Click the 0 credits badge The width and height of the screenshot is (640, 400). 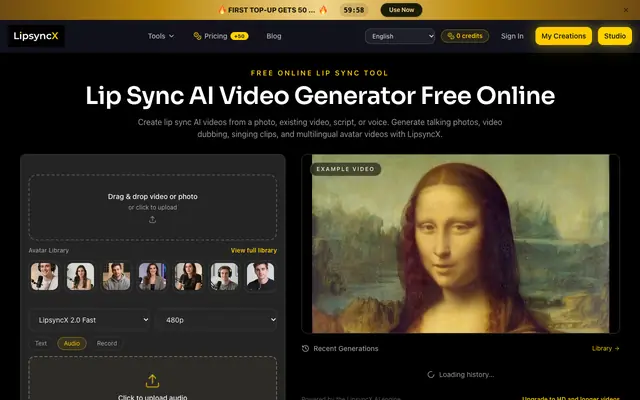point(465,36)
